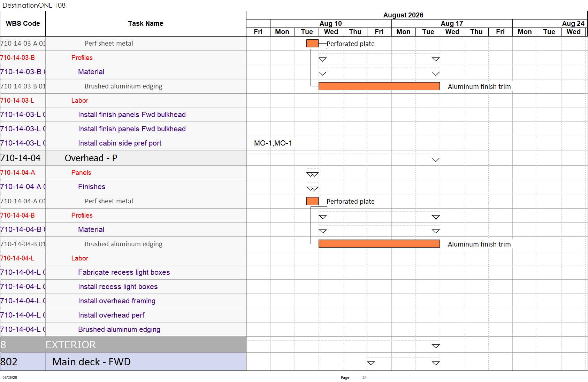The image size is (588, 382).
Task: Click the Aluminum finish trim bar in row 710-14-03-B 01
Action: coord(379,86)
